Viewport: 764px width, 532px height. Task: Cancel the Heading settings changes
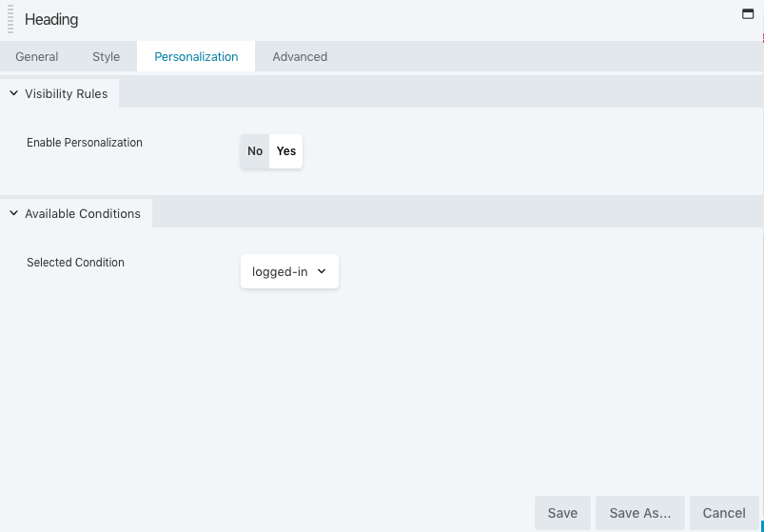point(724,513)
